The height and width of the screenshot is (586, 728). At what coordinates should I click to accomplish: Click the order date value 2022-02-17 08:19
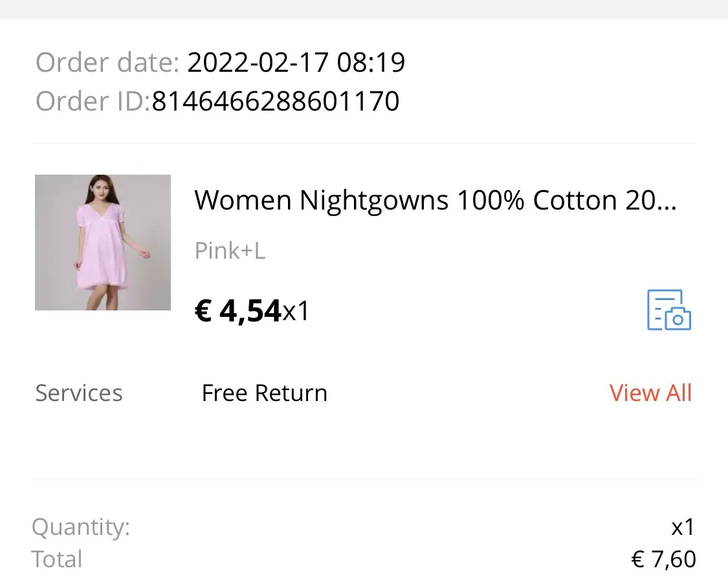[x=296, y=63]
